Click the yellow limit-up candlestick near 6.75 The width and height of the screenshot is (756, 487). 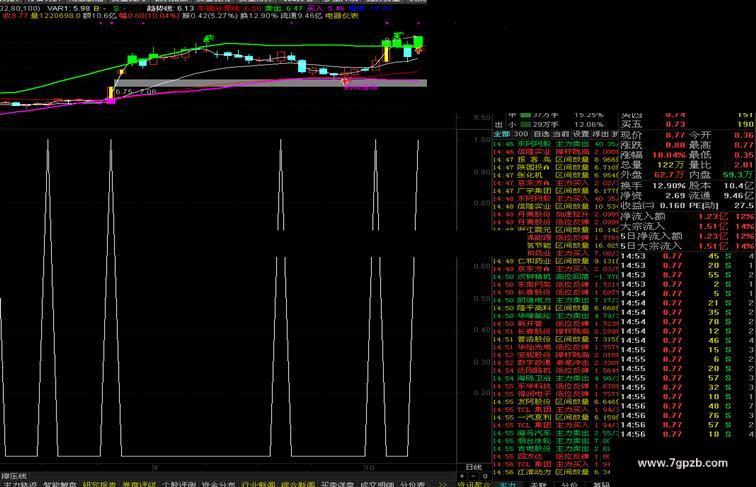[x=111, y=93]
